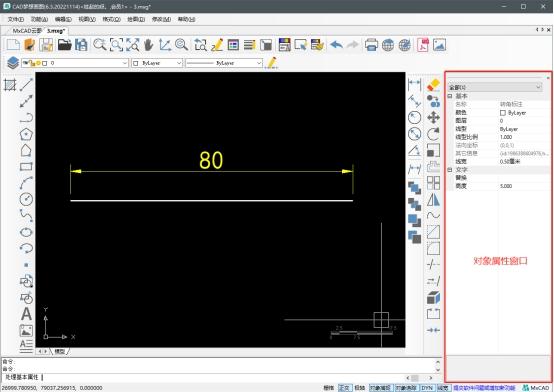Click the blue feedback link in status bar
Screen dimensions: 554x392
485,388
